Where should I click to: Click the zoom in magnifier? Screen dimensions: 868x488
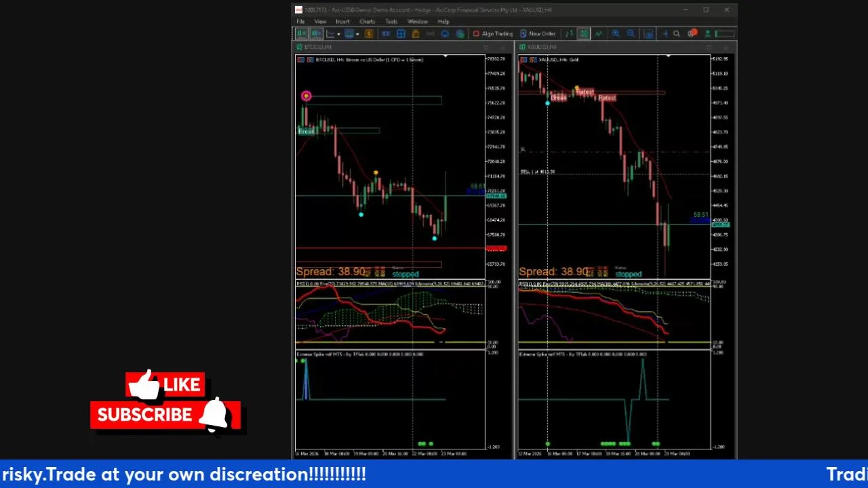click(x=615, y=34)
